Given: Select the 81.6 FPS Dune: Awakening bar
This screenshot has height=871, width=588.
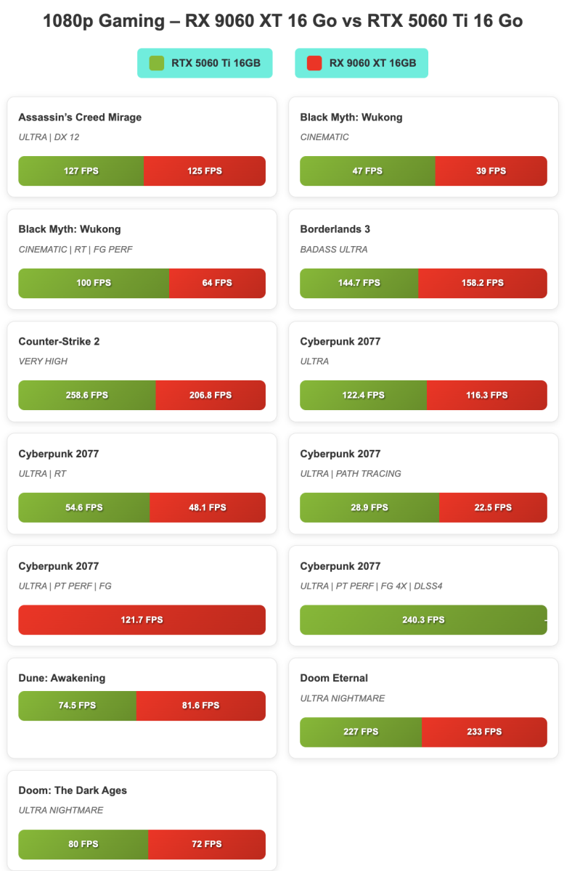Looking at the screenshot, I should (x=201, y=706).
